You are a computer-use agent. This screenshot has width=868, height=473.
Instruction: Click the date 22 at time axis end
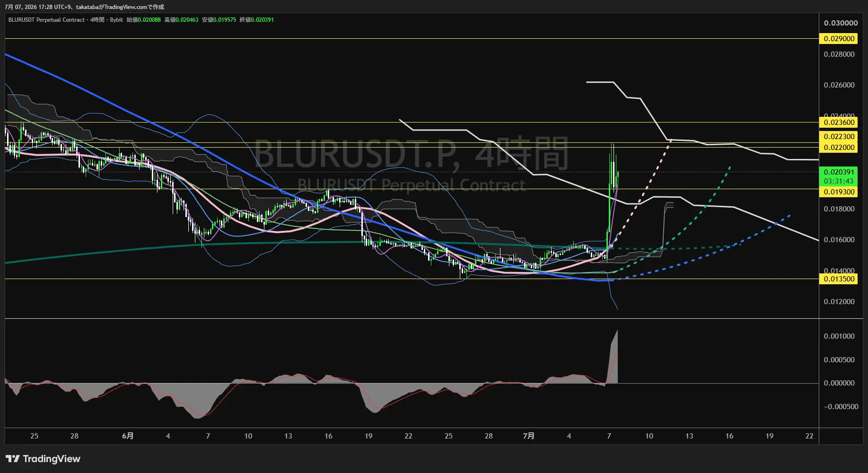point(809,436)
